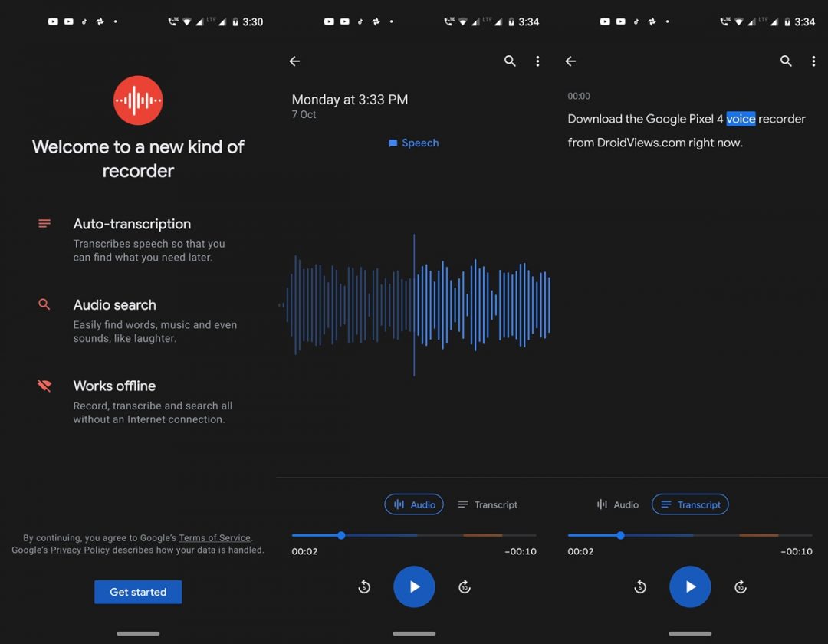Screen dimensions: 828x644
Task: Click the "Monday at 3:33 PM" recording title
Action: click(350, 100)
